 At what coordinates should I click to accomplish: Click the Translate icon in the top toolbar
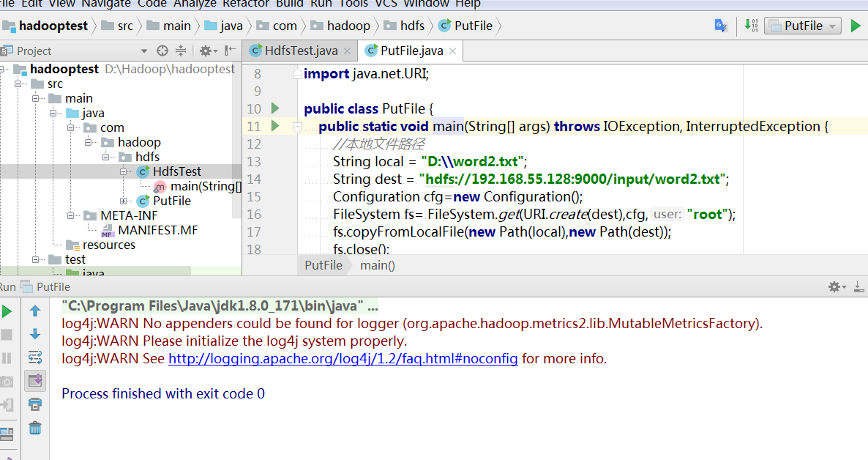pyautogui.click(x=721, y=26)
